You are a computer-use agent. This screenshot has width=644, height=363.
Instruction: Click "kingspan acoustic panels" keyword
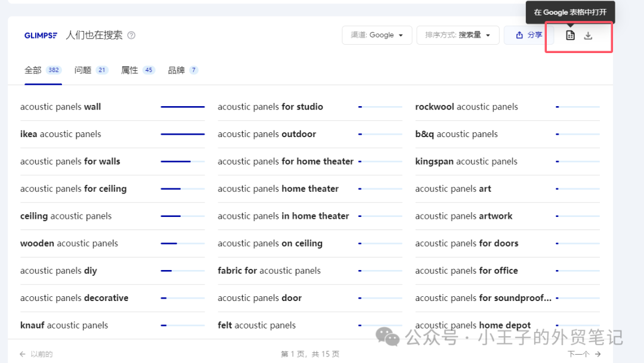tap(466, 162)
